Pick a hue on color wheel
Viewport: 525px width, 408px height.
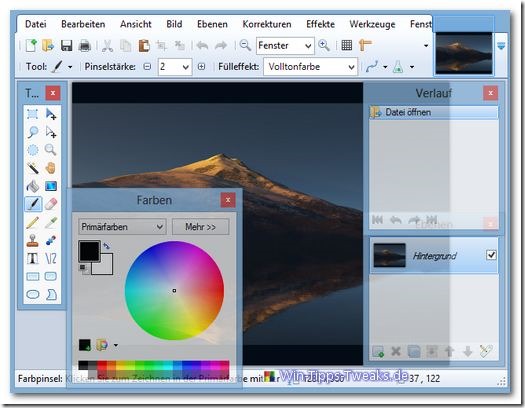coord(174,290)
